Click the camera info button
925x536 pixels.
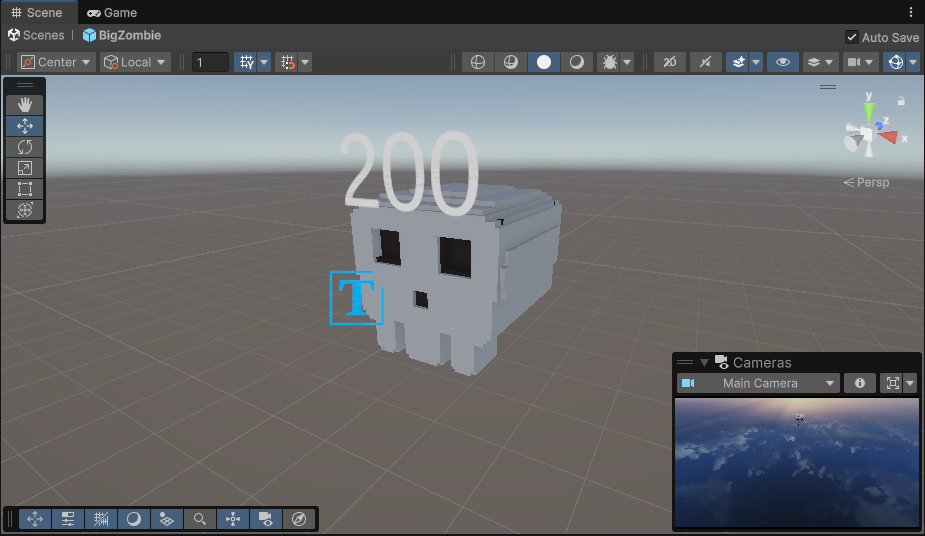[x=859, y=383]
